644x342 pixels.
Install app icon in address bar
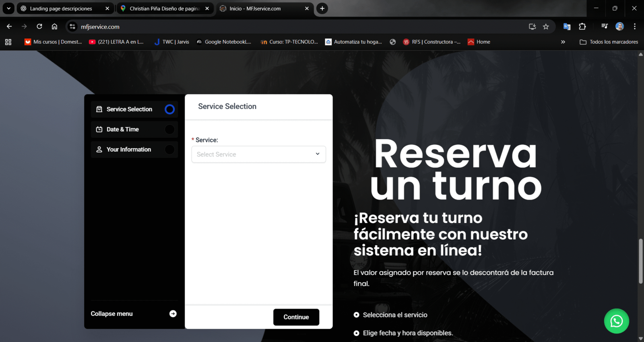tap(532, 27)
